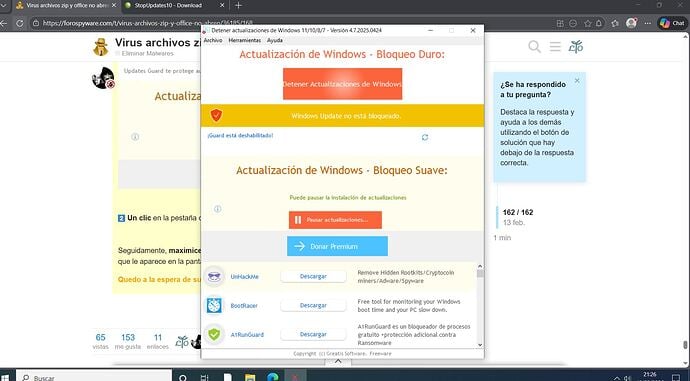This screenshot has width=690, height=381.
Task: Click the StopUpdates app taskbar icon
Action: (295, 377)
